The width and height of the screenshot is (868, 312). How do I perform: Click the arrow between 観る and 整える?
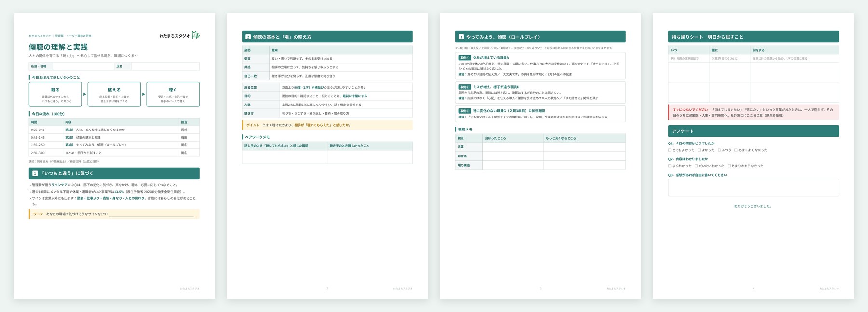[85, 94]
